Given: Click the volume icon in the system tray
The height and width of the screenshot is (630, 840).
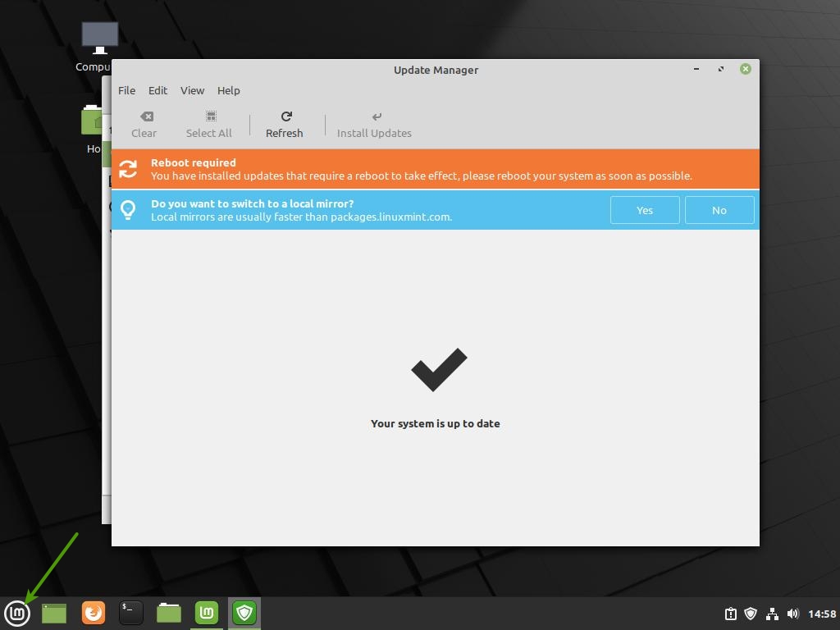Looking at the screenshot, I should 792,614.
